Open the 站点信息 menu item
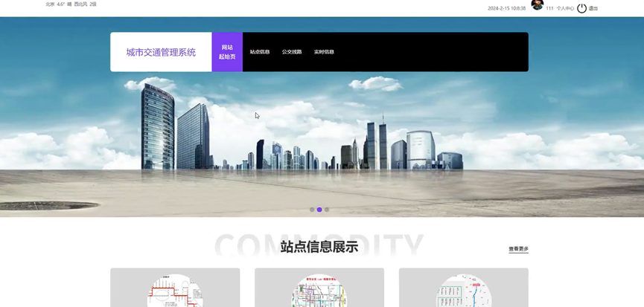Image resolution: width=644 pixels, height=307 pixels. 260,52
